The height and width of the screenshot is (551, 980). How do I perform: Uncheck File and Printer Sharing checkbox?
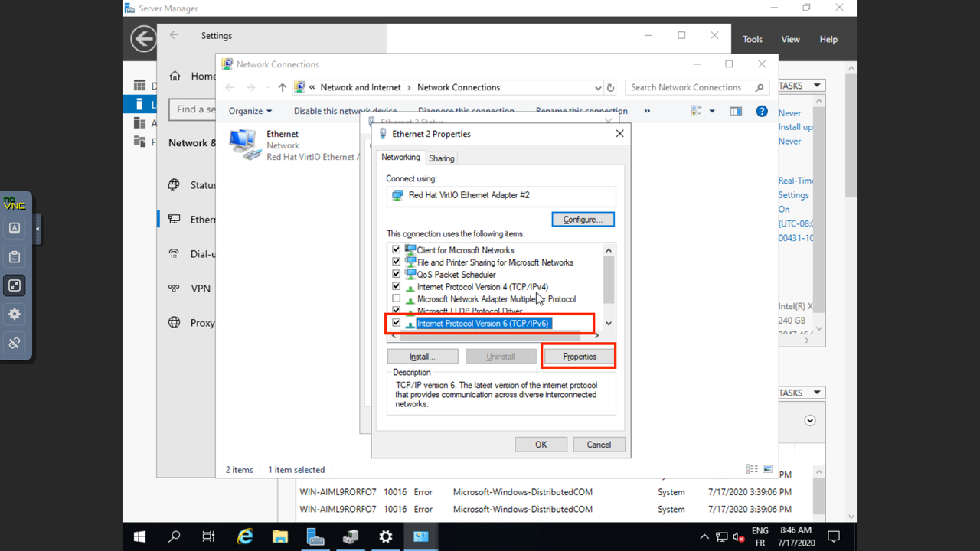tap(397, 262)
